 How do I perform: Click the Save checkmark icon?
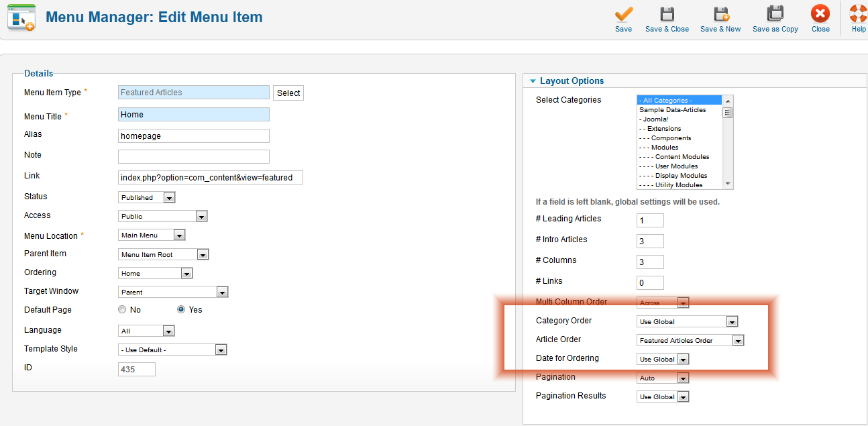click(624, 14)
